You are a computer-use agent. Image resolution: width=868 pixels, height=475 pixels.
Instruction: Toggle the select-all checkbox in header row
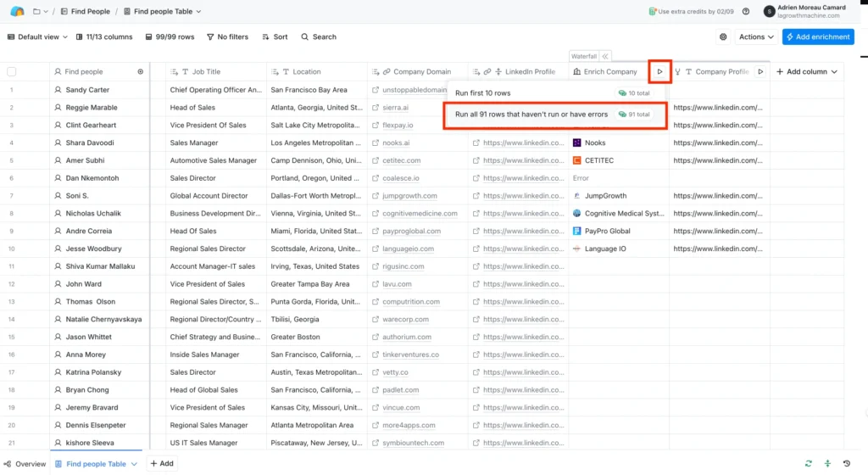(x=12, y=72)
